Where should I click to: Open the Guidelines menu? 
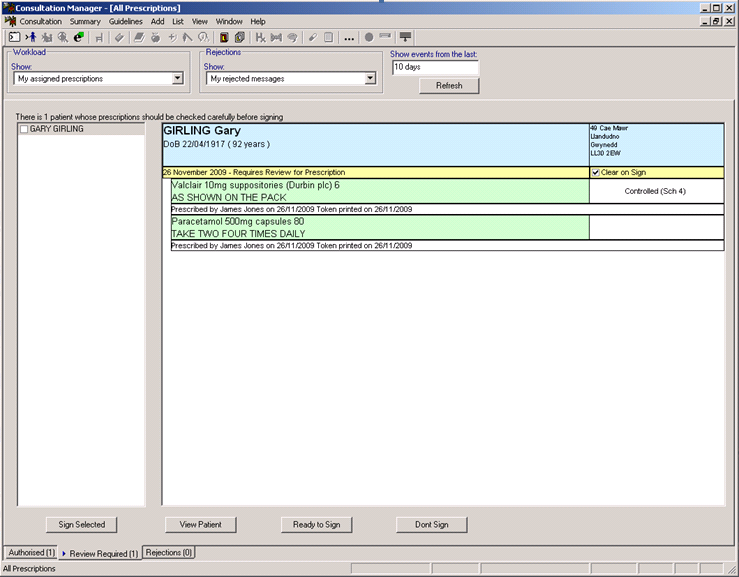point(126,21)
